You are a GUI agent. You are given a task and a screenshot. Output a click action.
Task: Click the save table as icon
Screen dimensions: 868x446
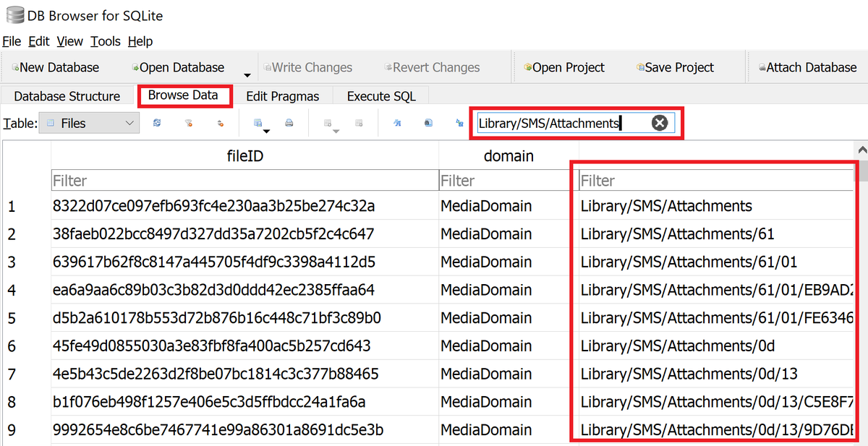[258, 124]
